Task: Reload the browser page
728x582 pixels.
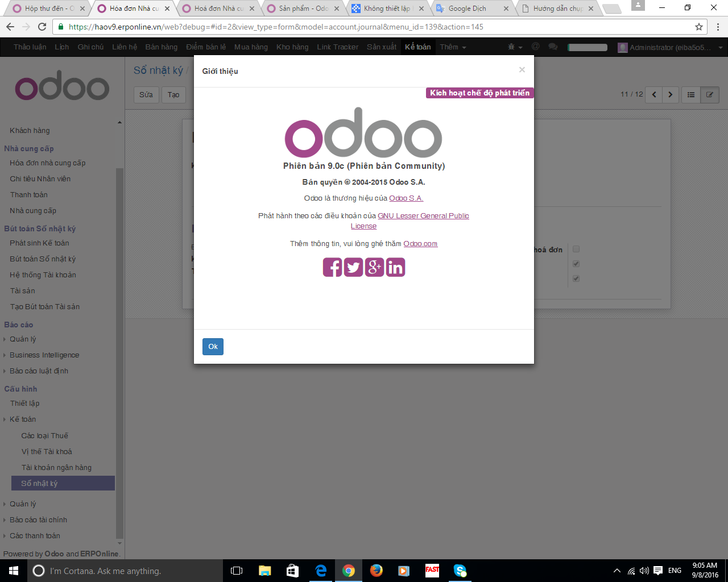Action: pos(42,27)
